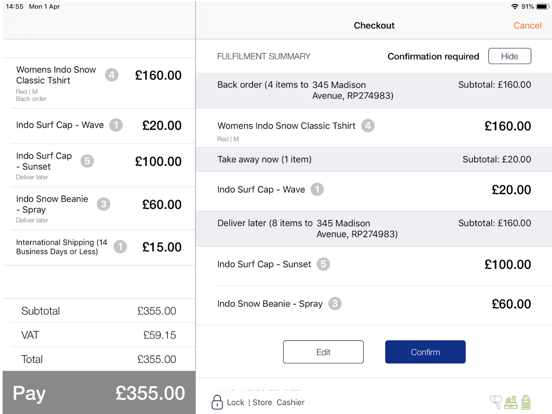Click quantity badge 5 next to Sunset cap
The image size is (552, 414).
(x=323, y=264)
